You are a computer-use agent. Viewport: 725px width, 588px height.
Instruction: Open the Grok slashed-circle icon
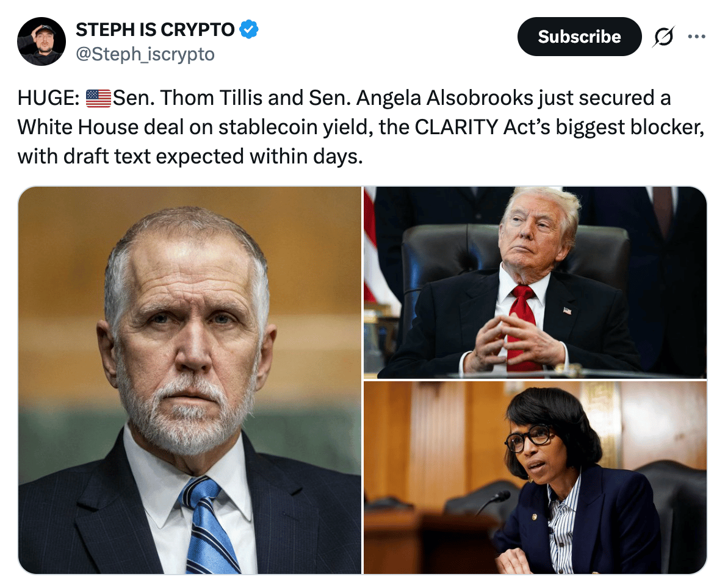coord(663,37)
